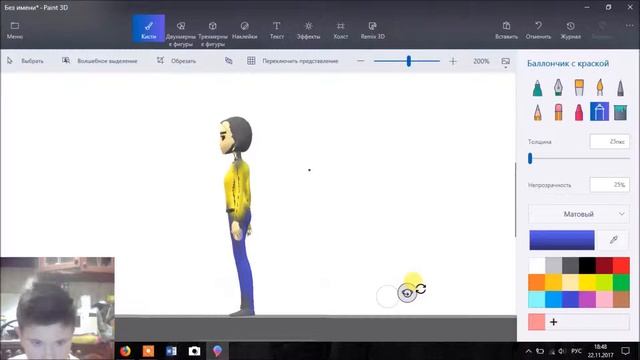Viewport: 640px width, 360px height.
Task: Click the zoom out minus button
Action: click(360, 61)
